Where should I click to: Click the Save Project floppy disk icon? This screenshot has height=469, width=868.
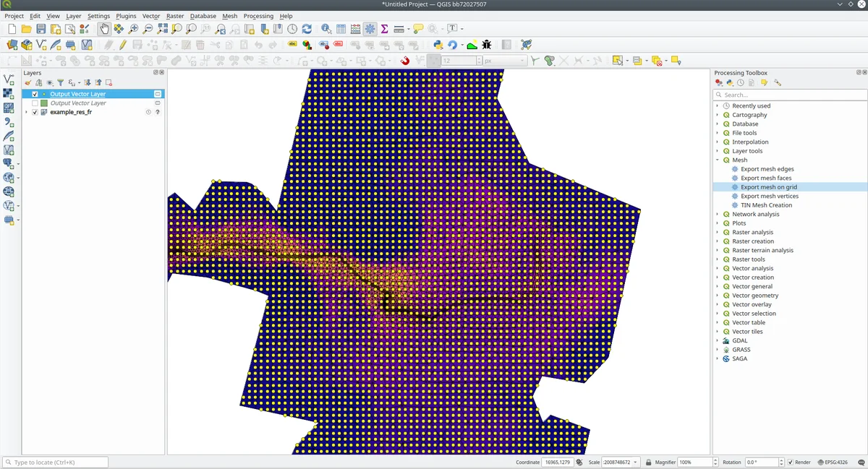[x=41, y=29]
